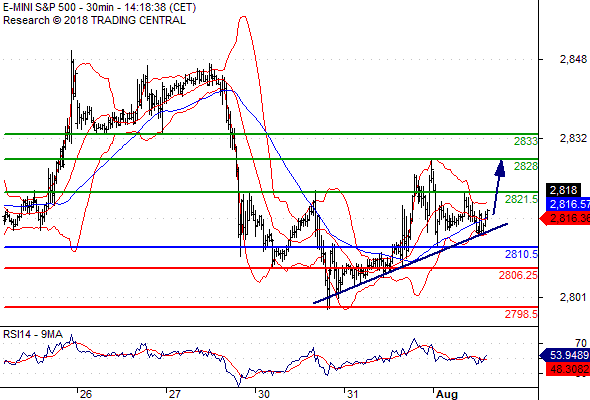
Task: Click the RSI14 - 9MA indicator title
Action: point(33,334)
